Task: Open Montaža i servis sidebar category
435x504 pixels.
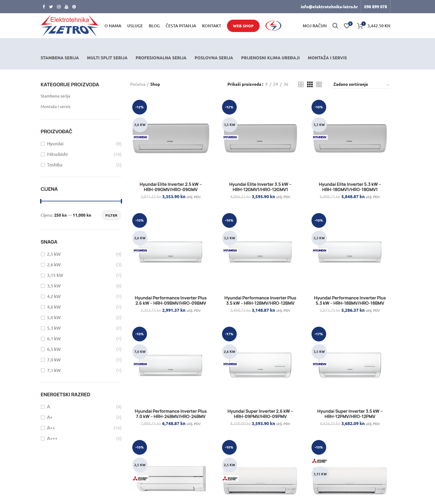Action: click(55, 107)
